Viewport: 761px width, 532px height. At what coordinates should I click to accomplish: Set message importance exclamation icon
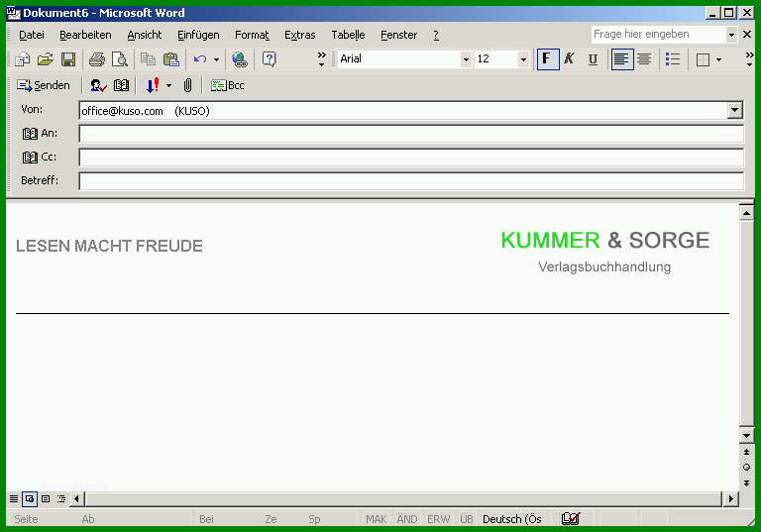(x=153, y=86)
